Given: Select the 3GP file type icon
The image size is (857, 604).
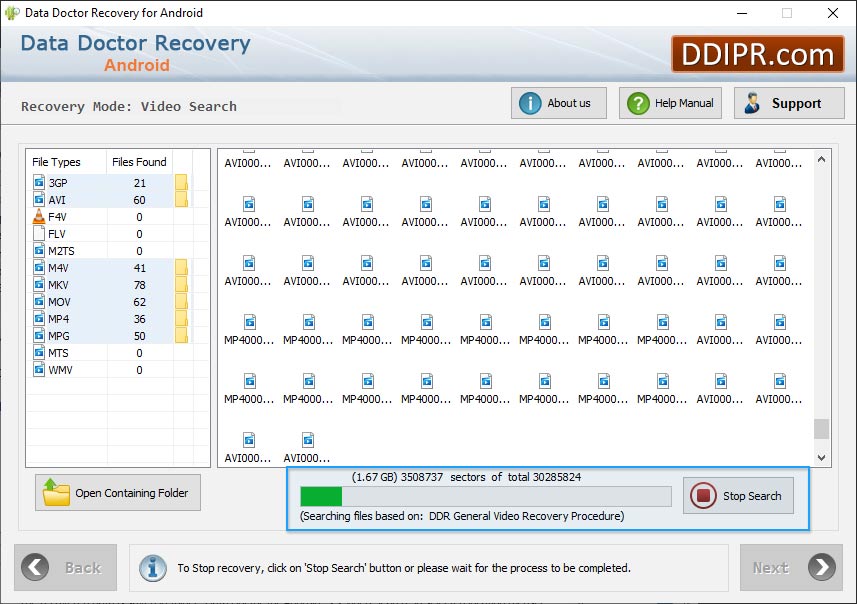Looking at the screenshot, I should point(39,182).
